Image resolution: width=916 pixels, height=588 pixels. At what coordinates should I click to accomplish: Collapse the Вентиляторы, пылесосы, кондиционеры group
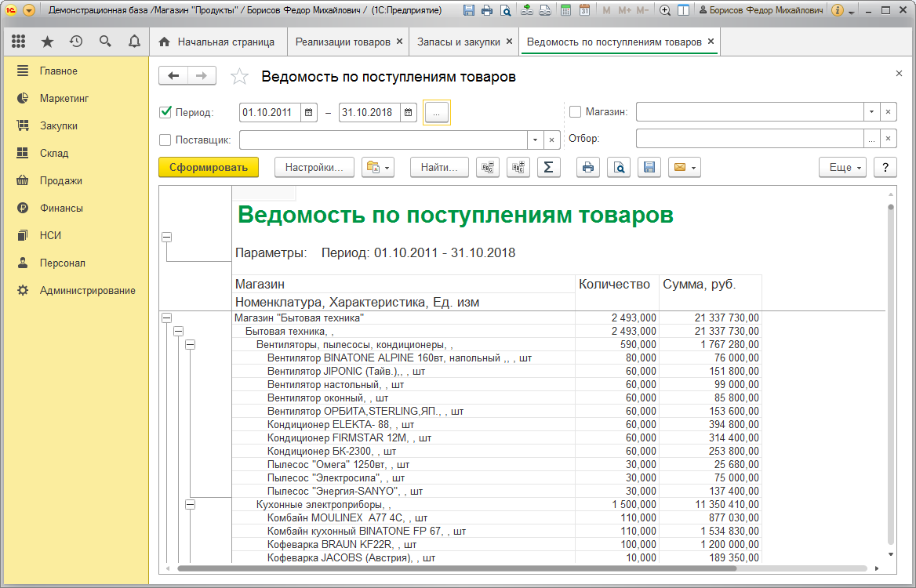click(190, 345)
